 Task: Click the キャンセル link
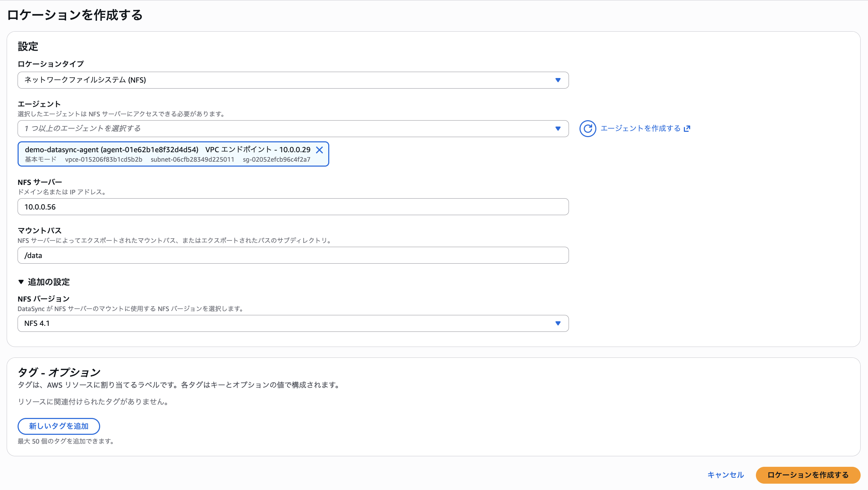pyautogui.click(x=725, y=475)
